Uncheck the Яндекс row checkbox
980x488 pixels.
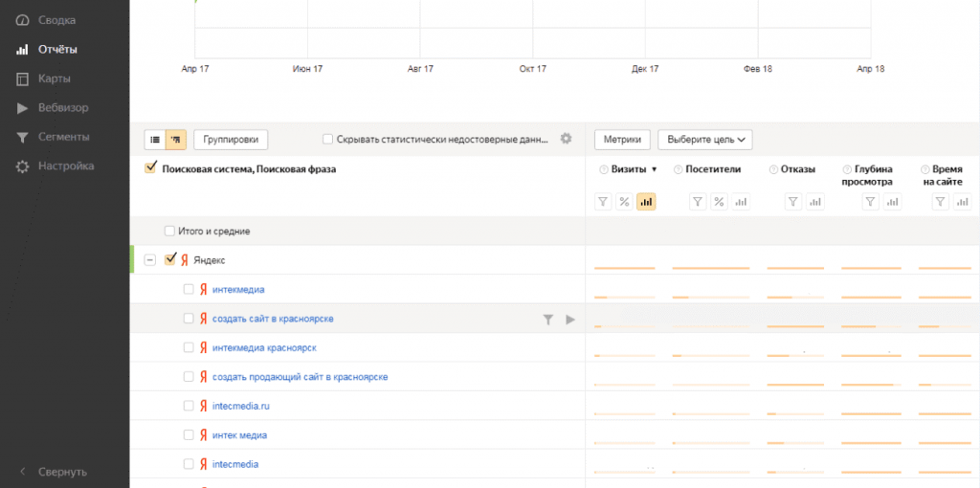point(171,259)
